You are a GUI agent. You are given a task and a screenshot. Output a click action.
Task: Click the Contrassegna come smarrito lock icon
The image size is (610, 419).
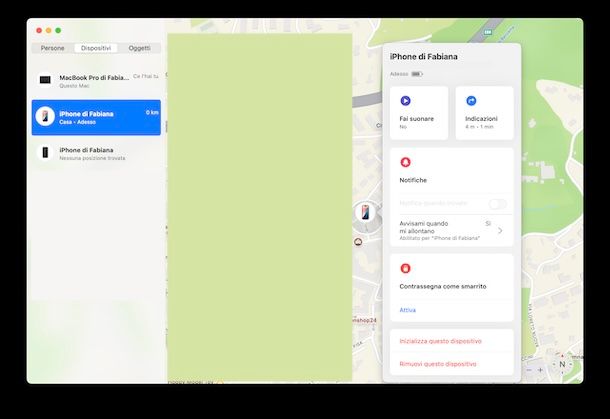(405, 268)
